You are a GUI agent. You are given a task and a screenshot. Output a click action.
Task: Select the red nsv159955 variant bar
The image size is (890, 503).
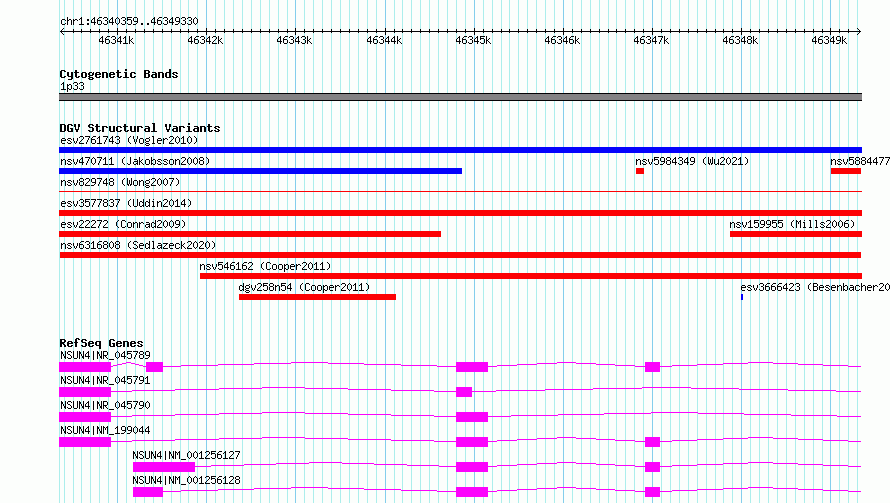tap(796, 234)
